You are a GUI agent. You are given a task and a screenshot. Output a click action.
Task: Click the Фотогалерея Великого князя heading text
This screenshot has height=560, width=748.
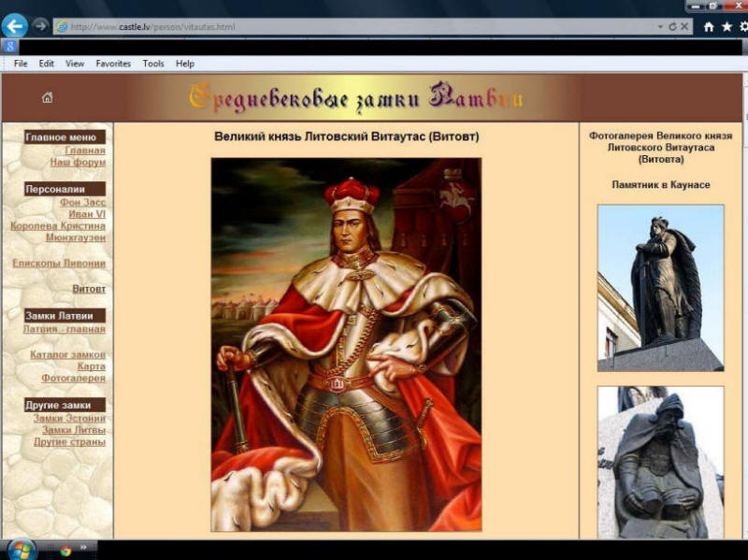(661, 148)
